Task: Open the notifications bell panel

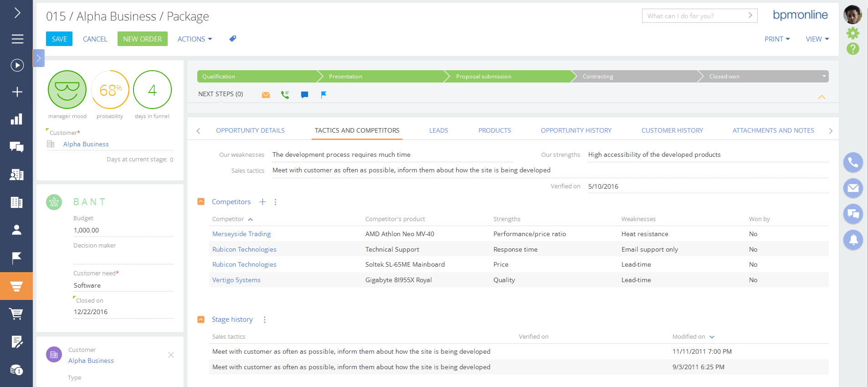Action: (x=853, y=239)
